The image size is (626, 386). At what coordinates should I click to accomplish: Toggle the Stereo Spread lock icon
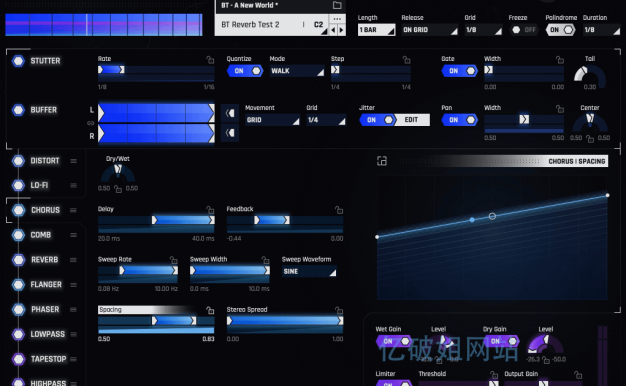pyautogui.click(x=339, y=310)
